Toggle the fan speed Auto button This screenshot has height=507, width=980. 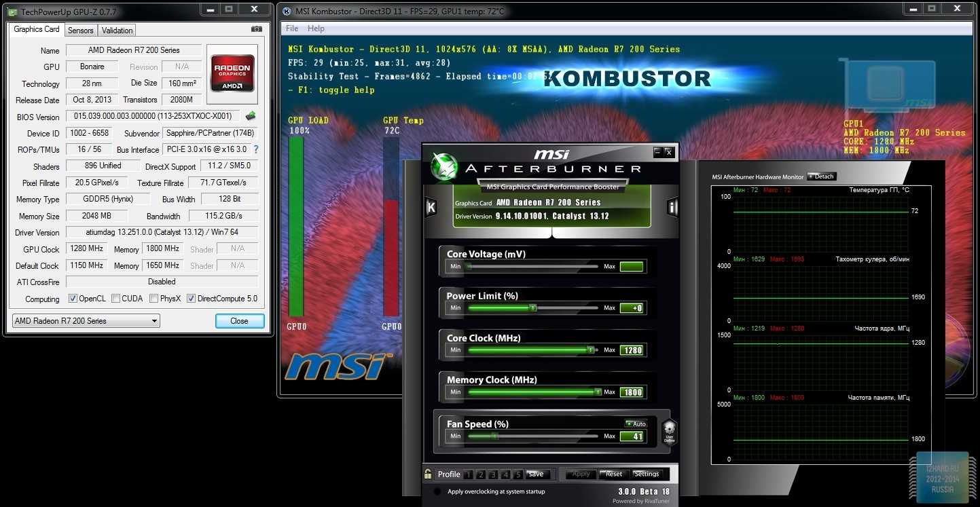[636, 424]
